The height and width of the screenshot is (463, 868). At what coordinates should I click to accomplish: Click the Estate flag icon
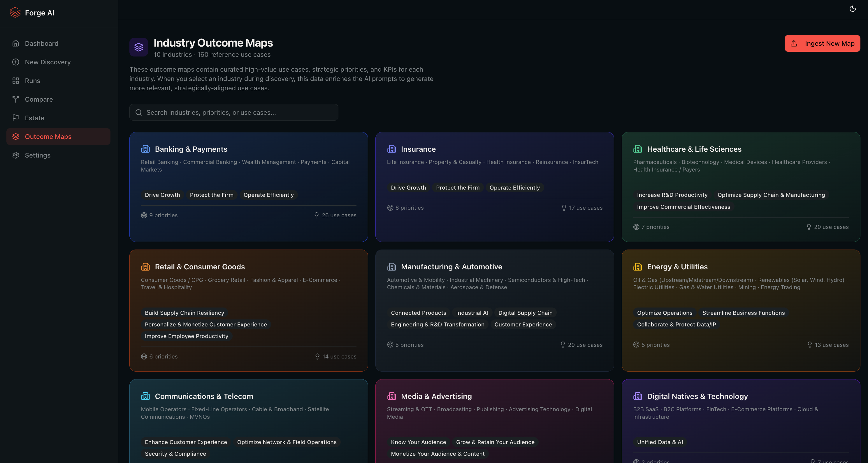[15, 118]
